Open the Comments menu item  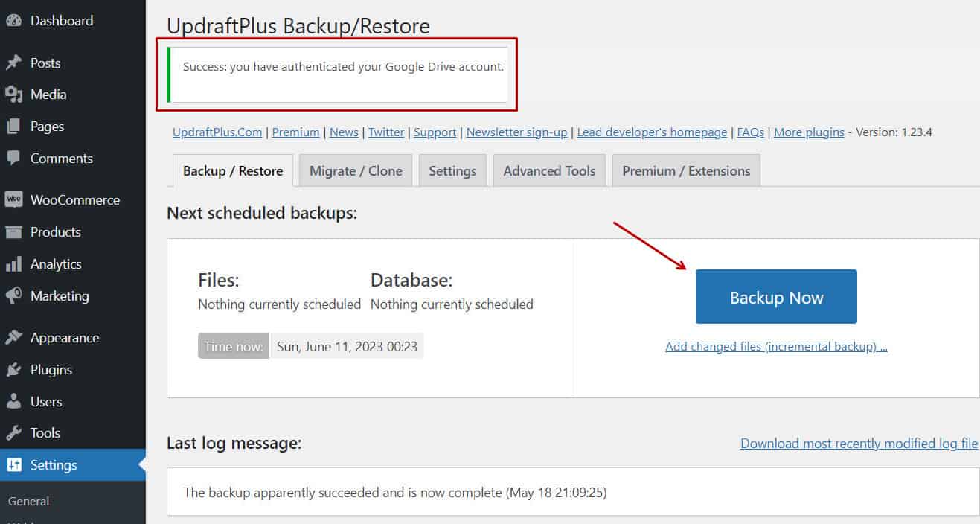(73, 159)
